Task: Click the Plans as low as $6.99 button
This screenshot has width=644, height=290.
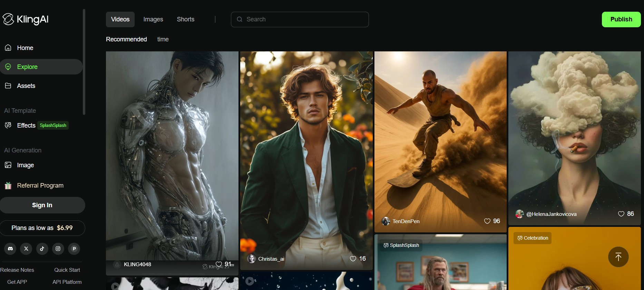Action: coord(42,228)
